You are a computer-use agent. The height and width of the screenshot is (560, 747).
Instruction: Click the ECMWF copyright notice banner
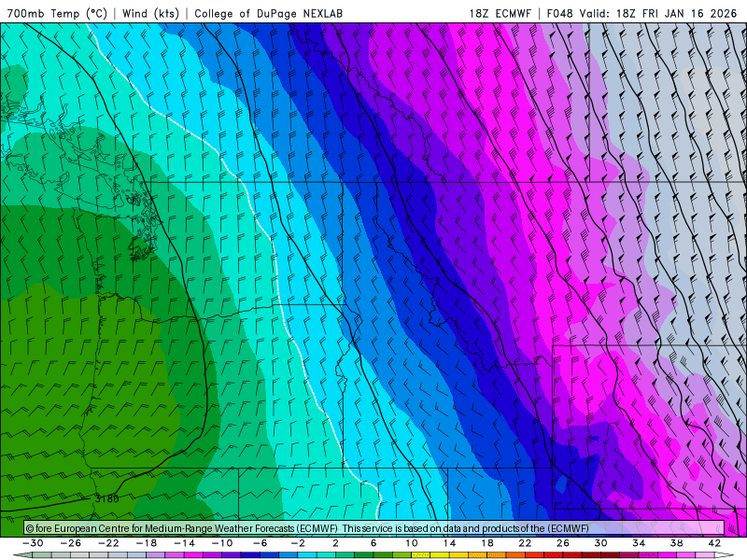[374, 528]
